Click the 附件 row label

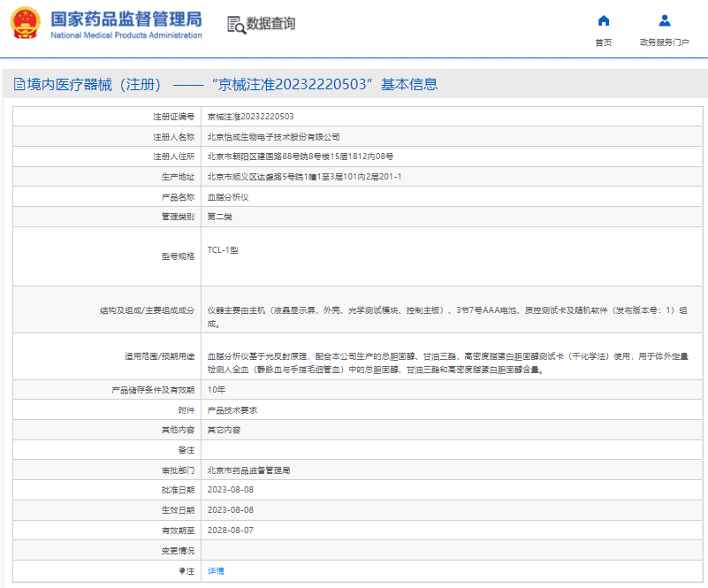coord(186,410)
